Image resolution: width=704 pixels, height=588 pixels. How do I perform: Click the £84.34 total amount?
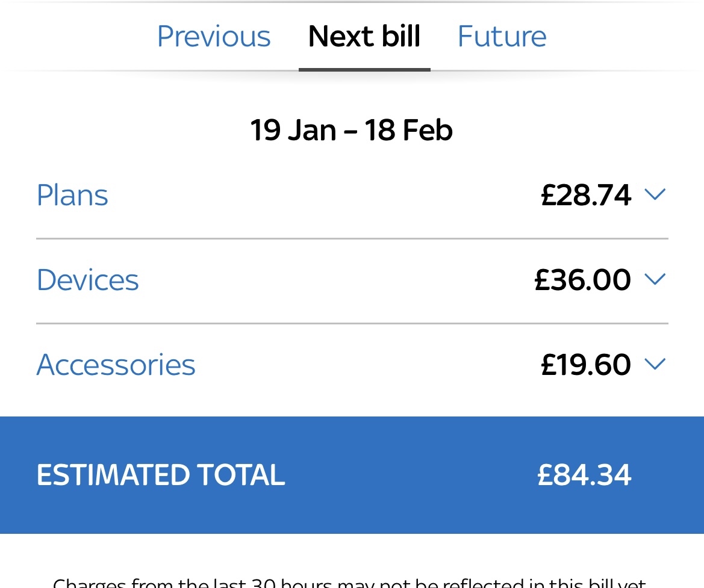[x=584, y=475]
